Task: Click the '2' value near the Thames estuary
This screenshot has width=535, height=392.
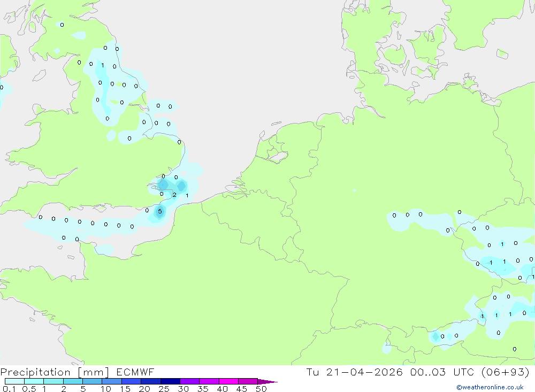Action: click(174, 195)
